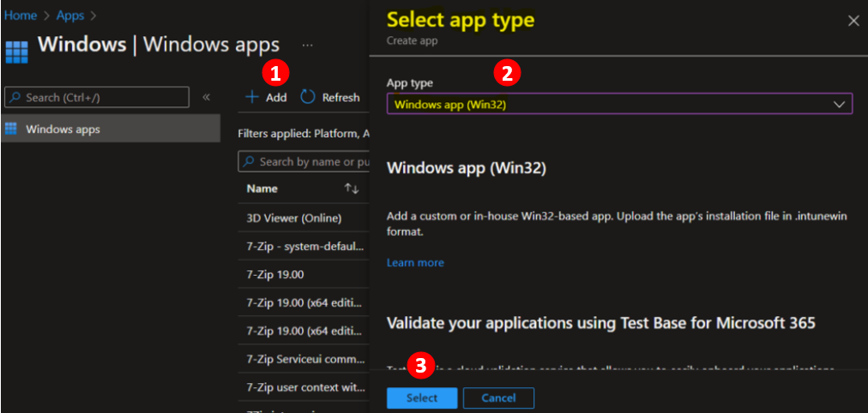Close the Select app type pane
Screen dimensions: 868x413
[853, 21]
